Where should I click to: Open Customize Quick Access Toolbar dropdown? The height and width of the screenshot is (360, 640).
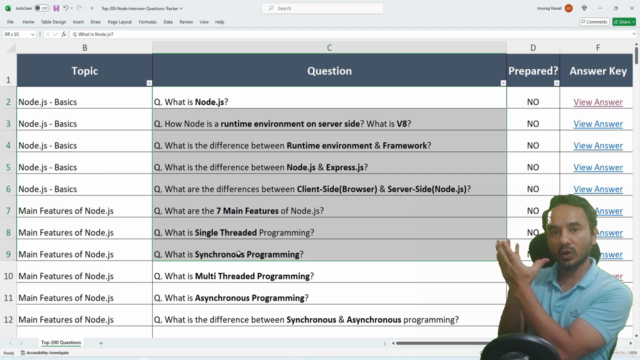[x=91, y=8]
